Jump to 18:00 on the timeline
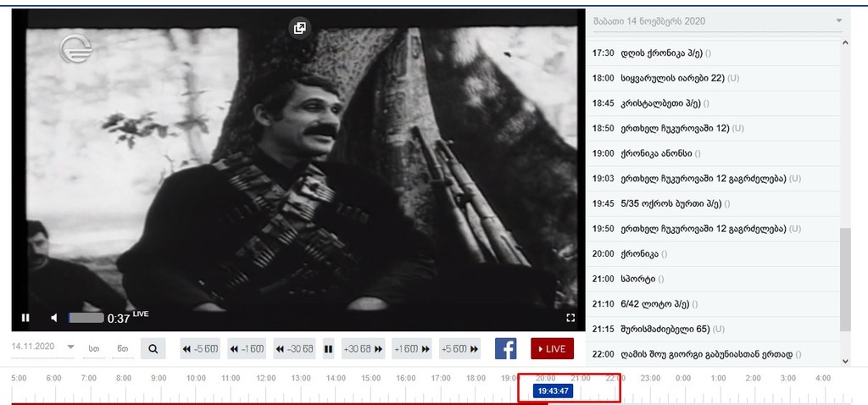This screenshot has height=405, width=868. pos(476,378)
